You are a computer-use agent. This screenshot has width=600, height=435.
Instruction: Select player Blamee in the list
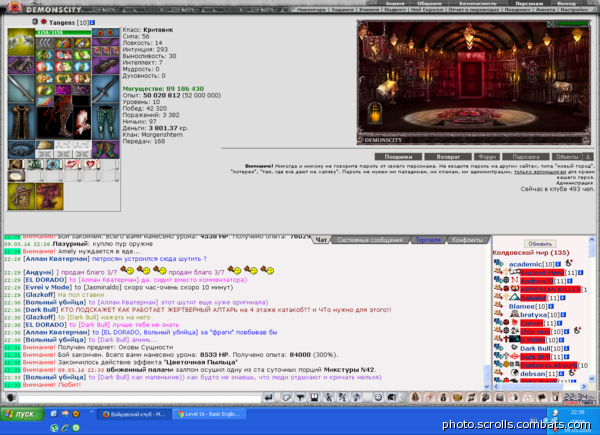click(x=520, y=306)
